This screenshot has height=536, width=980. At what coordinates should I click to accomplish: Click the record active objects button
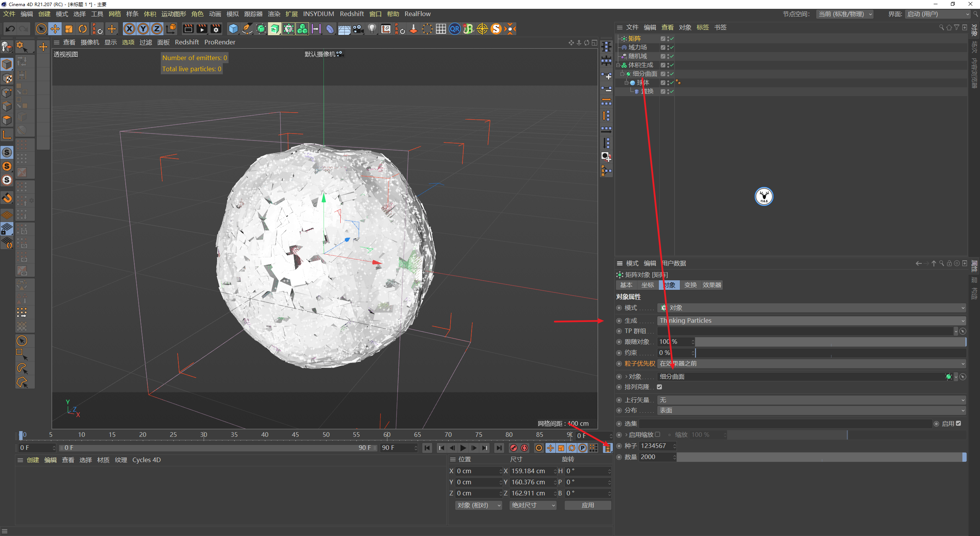pyautogui.click(x=514, y=448)
